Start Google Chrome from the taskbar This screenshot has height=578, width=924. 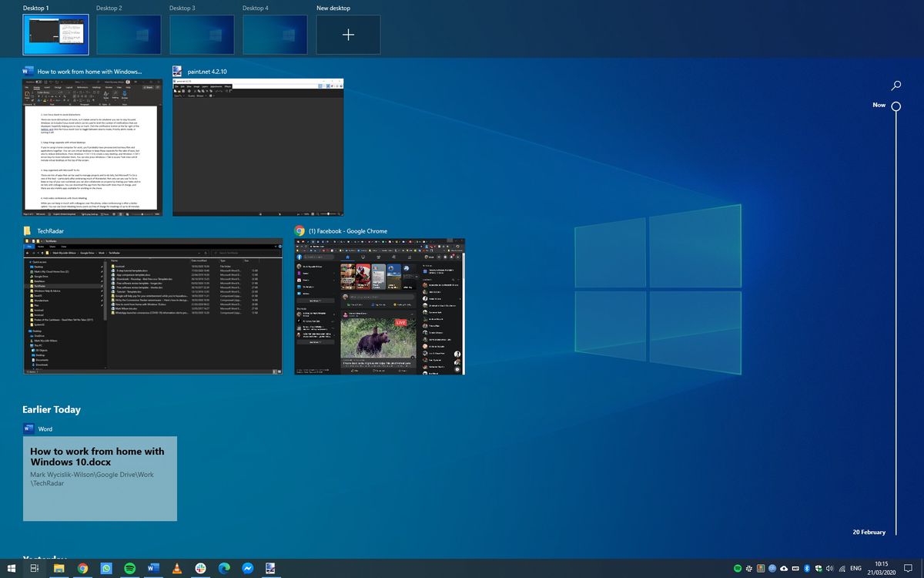pyautogui.click(x=82, y=569)
